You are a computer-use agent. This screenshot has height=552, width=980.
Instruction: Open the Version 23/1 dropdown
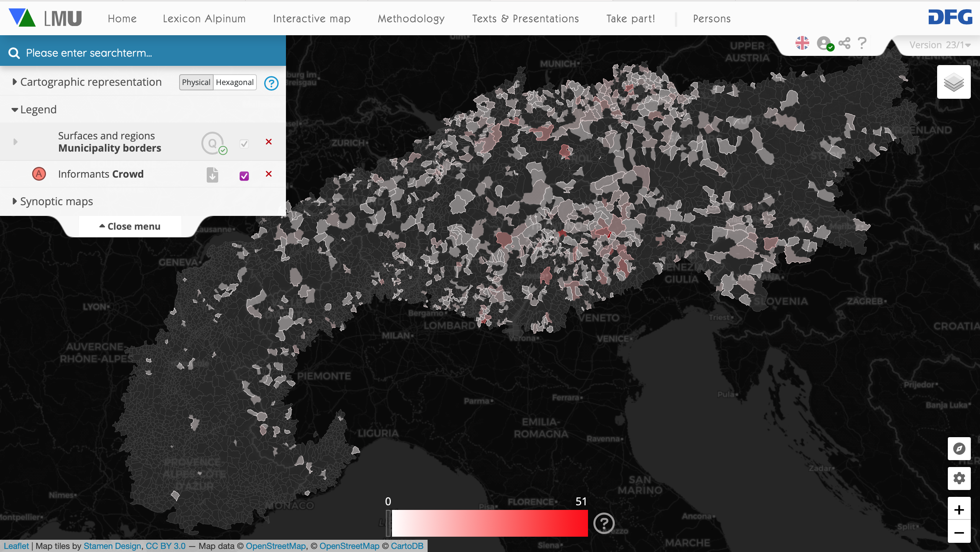tap(940, 45)
